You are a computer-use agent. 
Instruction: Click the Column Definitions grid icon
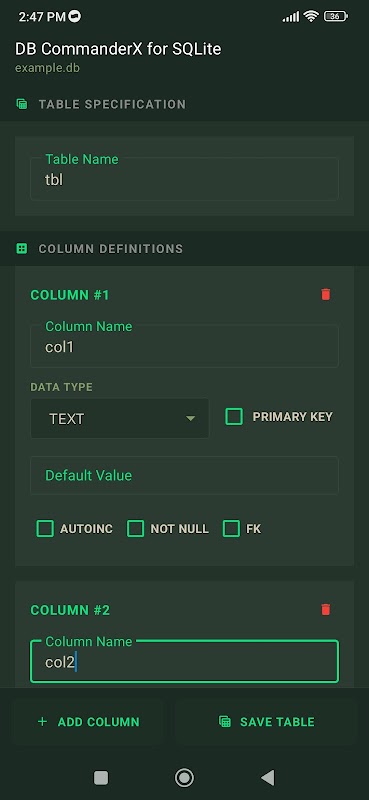click(x=21, y=248)
